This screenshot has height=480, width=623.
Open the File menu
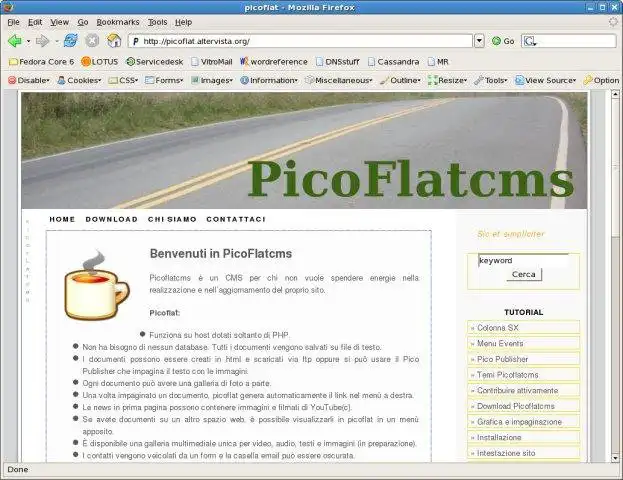(x=13, y=22)
